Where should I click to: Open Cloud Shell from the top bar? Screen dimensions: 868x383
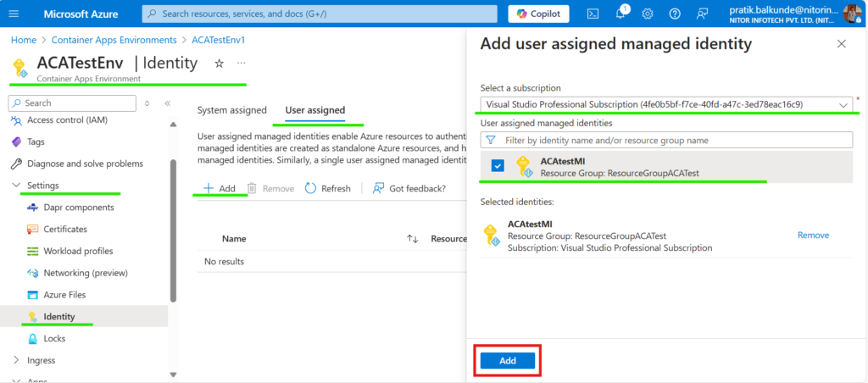coord(593,14)
